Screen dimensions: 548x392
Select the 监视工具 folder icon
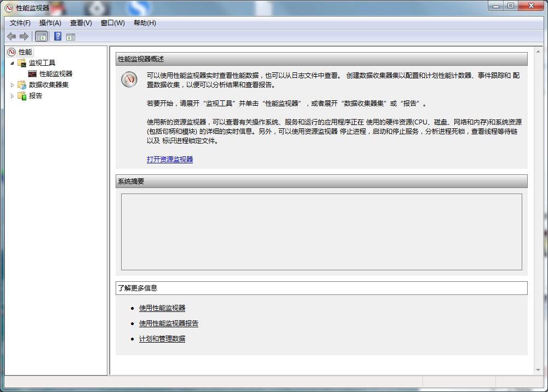coord(21,63)
